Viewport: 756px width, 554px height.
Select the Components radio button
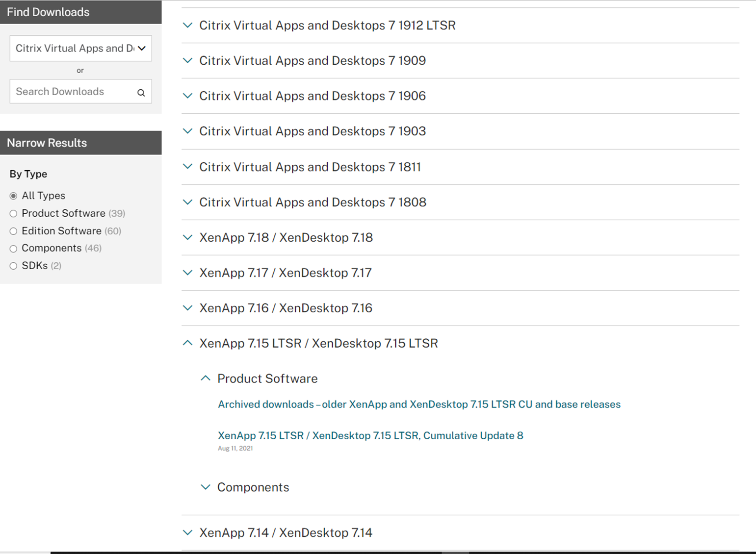pos(13,249)
